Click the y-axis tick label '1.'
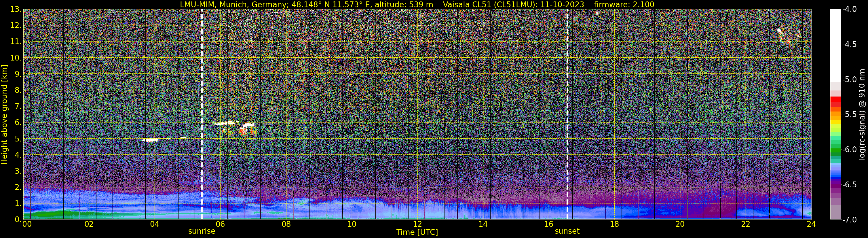Image resolution: width=868 pixels, height=238 pixels. (x=18, y=204)
